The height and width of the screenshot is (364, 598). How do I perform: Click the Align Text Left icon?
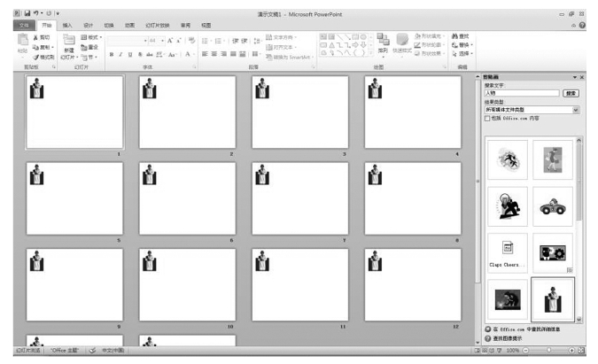tap(205, 54)
